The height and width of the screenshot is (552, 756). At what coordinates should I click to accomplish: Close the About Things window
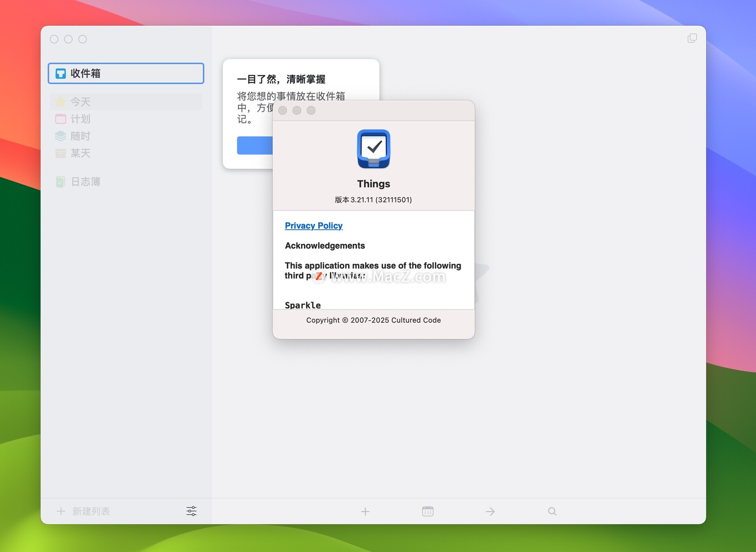click(283, 110)
